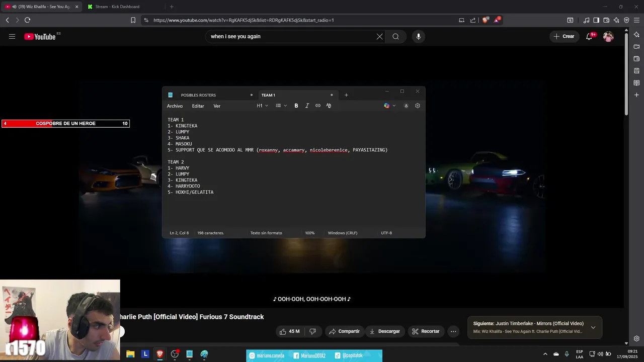The image size is (644, 362).
Task: Open zoom level 100% in status bar
Action: point(309,233)
